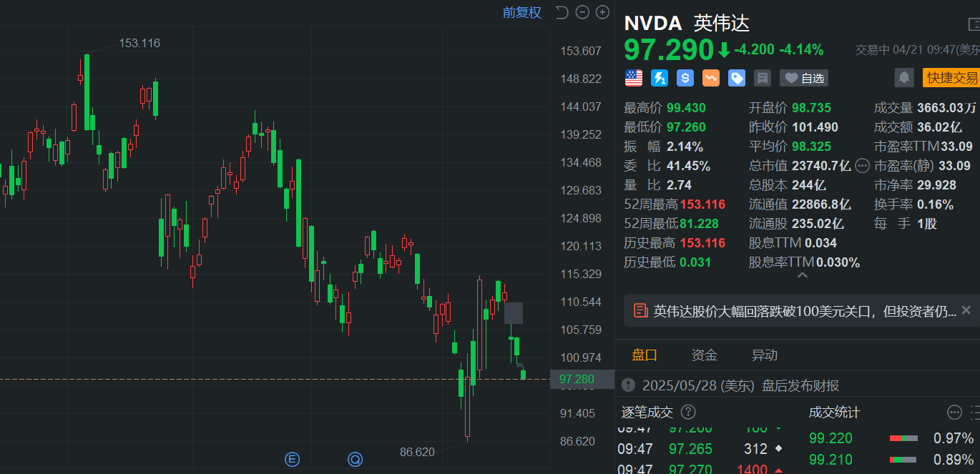Click the 52周最低 value 81.228
The height and width of the screenshot is (474, 980).
[x=700, y=223]
